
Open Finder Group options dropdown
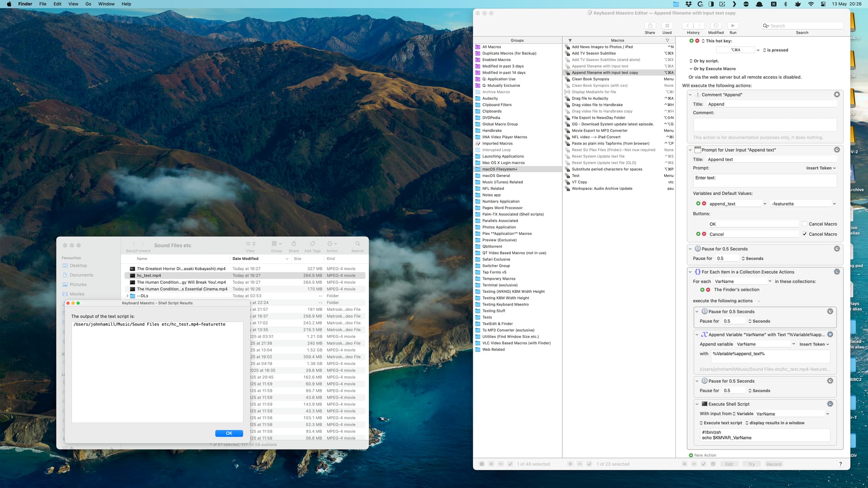pos(276,244)
